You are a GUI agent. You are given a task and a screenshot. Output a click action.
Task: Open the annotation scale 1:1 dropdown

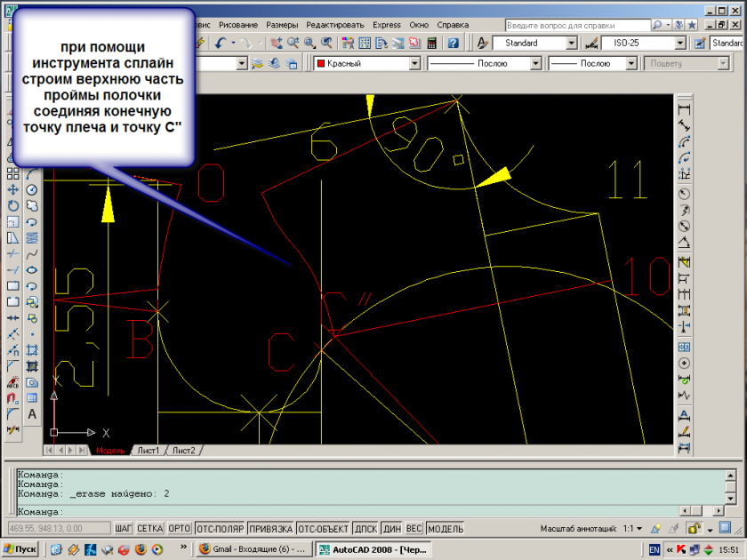[632, 529]
